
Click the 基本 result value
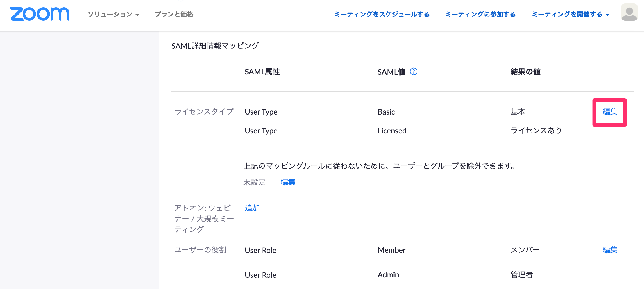[x=518, y=112]
